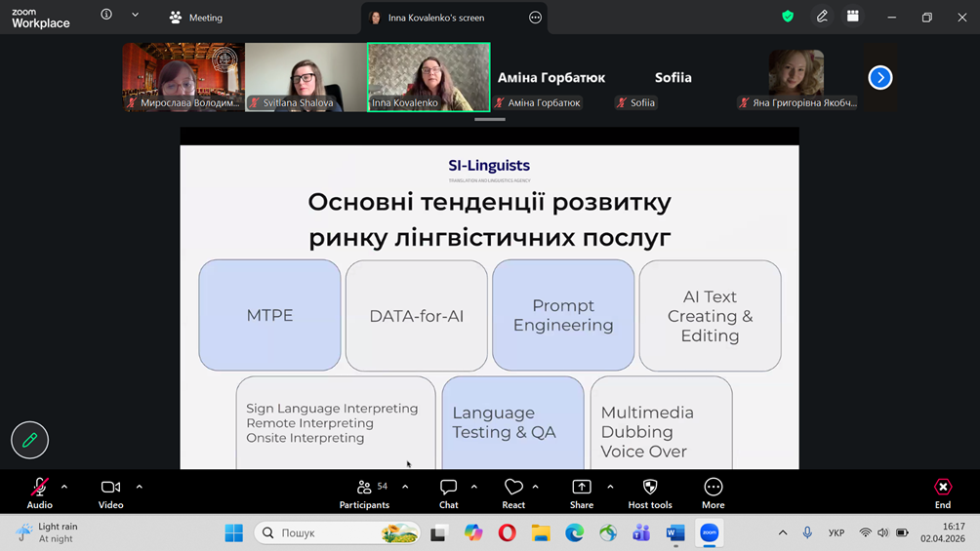Screen dimensions: 980x551
Task: Show hidden system tray icons
Action: point(783,532)
